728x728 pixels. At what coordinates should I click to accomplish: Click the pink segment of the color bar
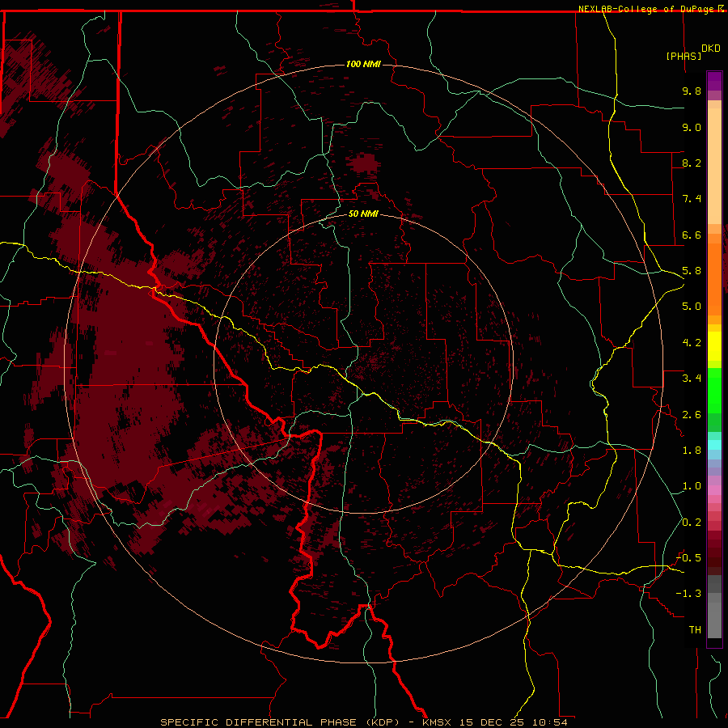click(714, 490)
